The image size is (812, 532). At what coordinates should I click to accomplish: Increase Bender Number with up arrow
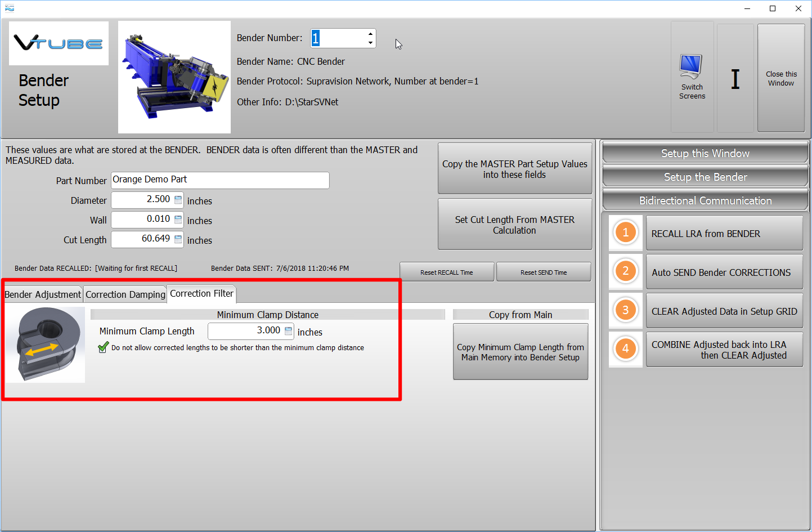point(370,34)
